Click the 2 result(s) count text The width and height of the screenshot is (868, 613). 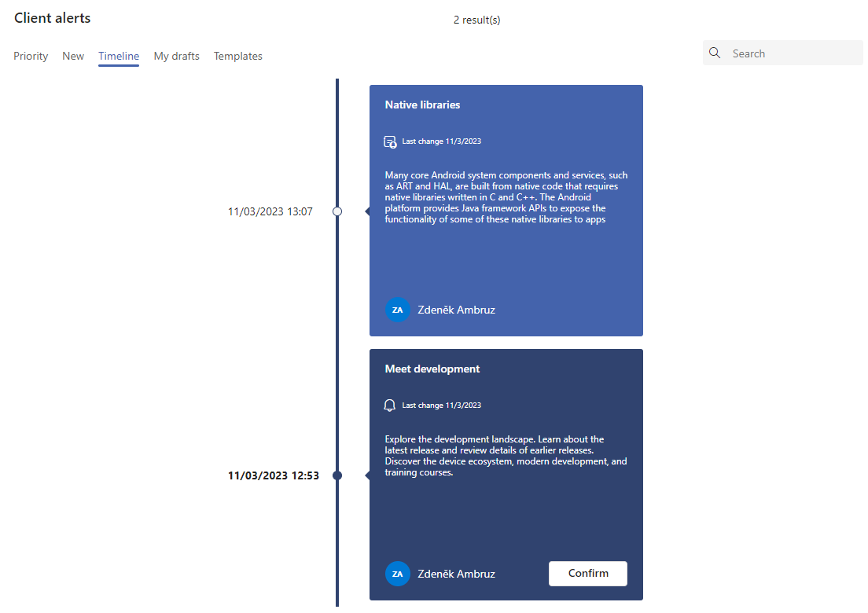[476, 20]
